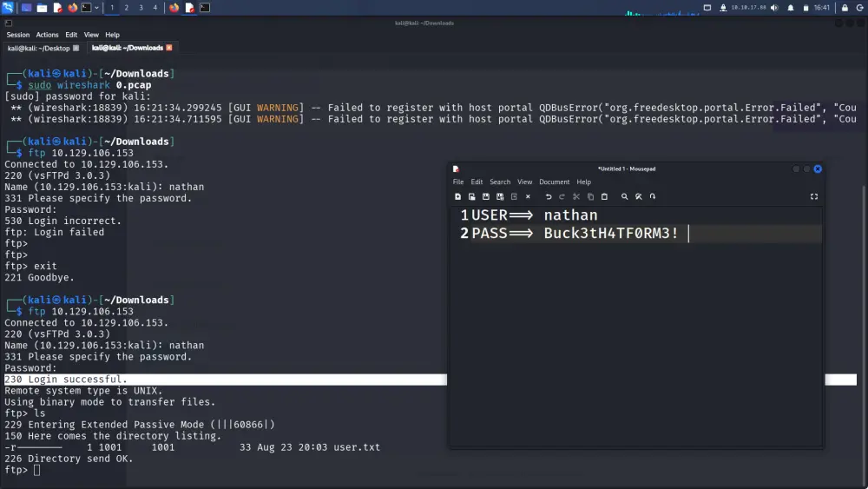Open the Mousepad File menu
Screen dimensions: 868x489
[x=457, y=182]
